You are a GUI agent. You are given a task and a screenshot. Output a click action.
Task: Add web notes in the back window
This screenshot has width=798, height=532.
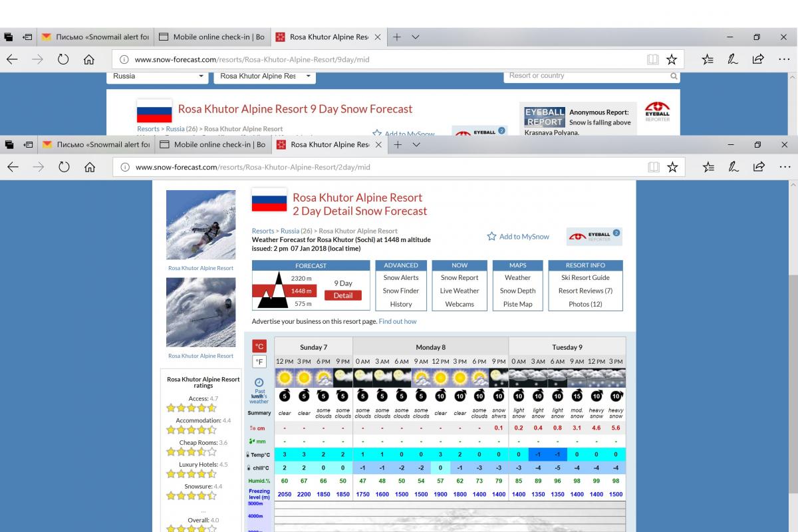click(733, 59)
